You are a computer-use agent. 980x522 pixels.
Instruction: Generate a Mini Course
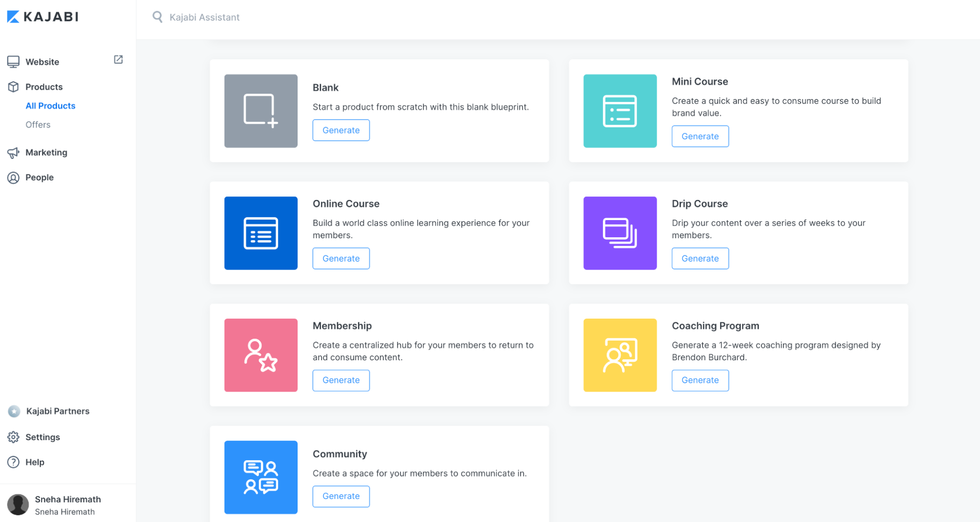700,136
